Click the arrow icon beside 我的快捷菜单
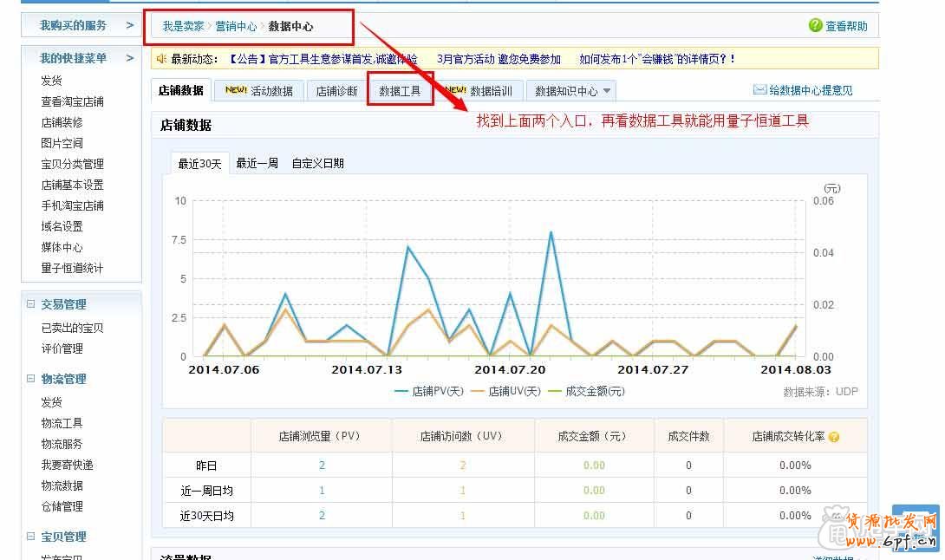 point(130,58)
